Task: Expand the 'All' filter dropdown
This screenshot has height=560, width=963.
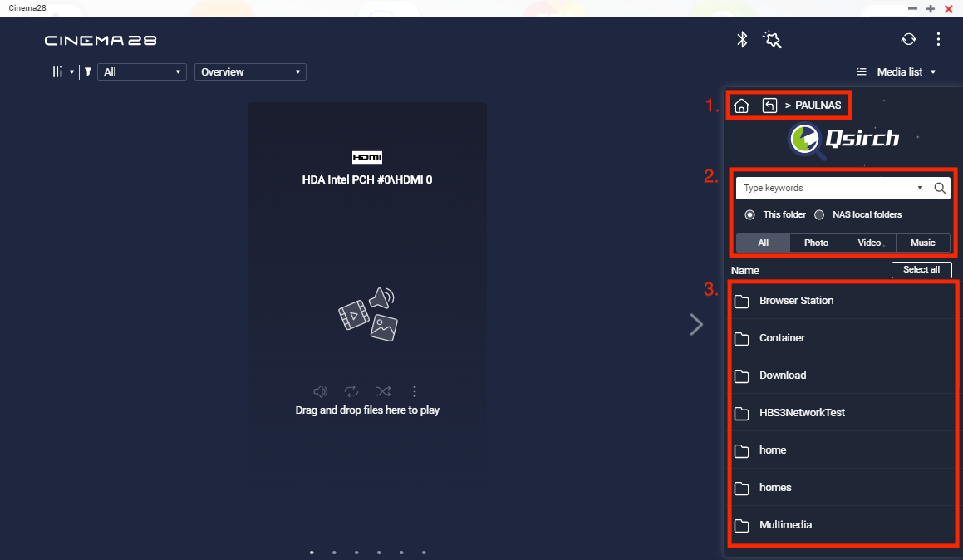Action: 142,72
